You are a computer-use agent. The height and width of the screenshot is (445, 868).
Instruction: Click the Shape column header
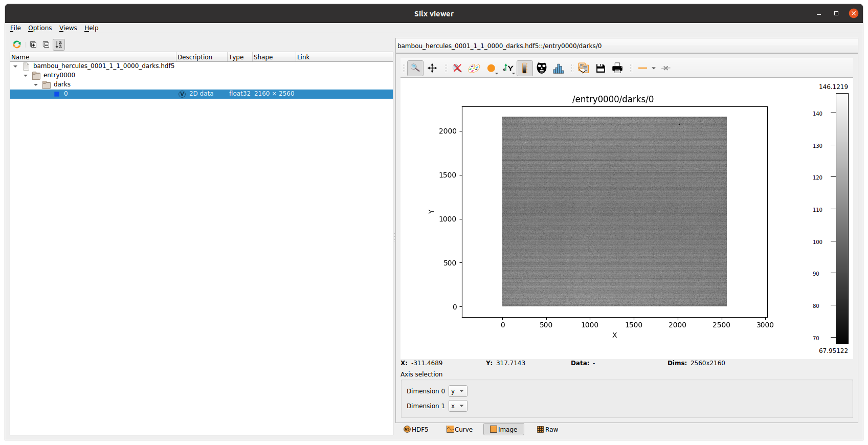(274, 57)
